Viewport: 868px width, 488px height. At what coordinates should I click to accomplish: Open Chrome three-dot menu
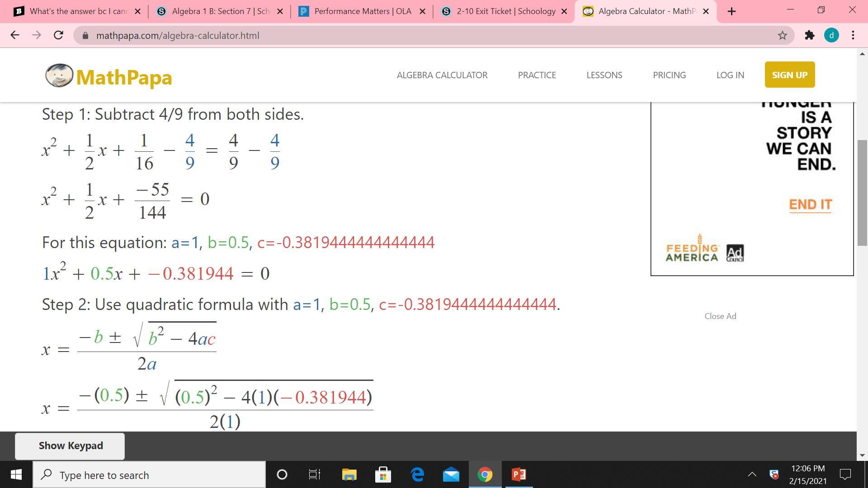click(x=853, y=35)
